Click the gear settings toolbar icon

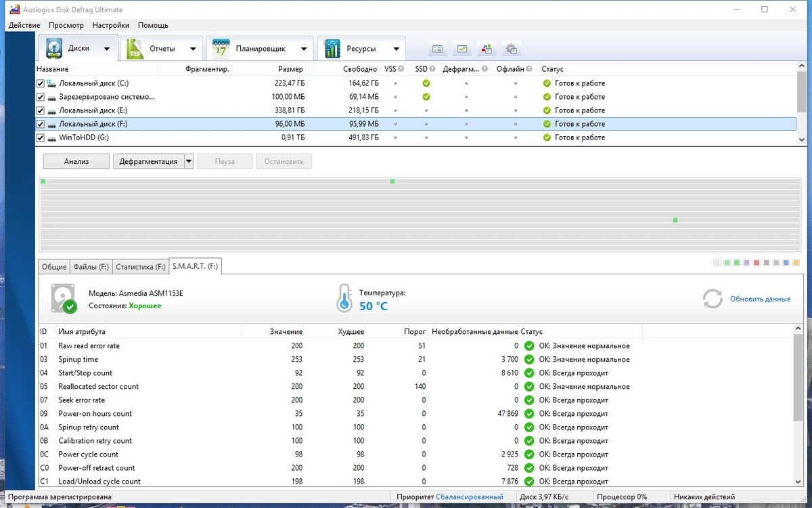pos(512,49)
